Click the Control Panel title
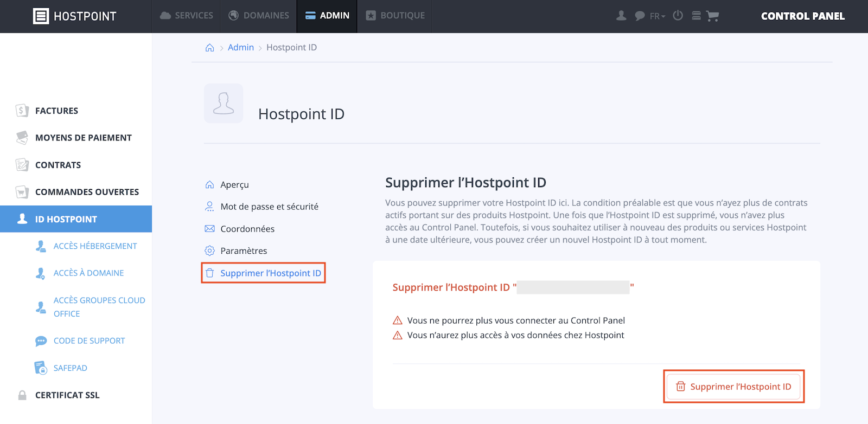 coord(802,16)
